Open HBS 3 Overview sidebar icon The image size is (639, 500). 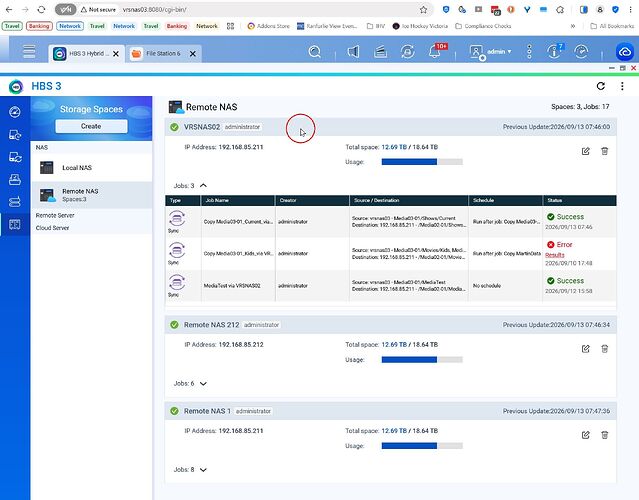[x=15, y=112]
